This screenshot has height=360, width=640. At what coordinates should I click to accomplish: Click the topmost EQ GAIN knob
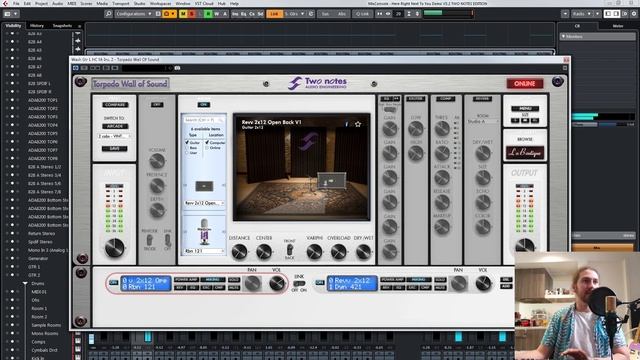click(390, 129)
